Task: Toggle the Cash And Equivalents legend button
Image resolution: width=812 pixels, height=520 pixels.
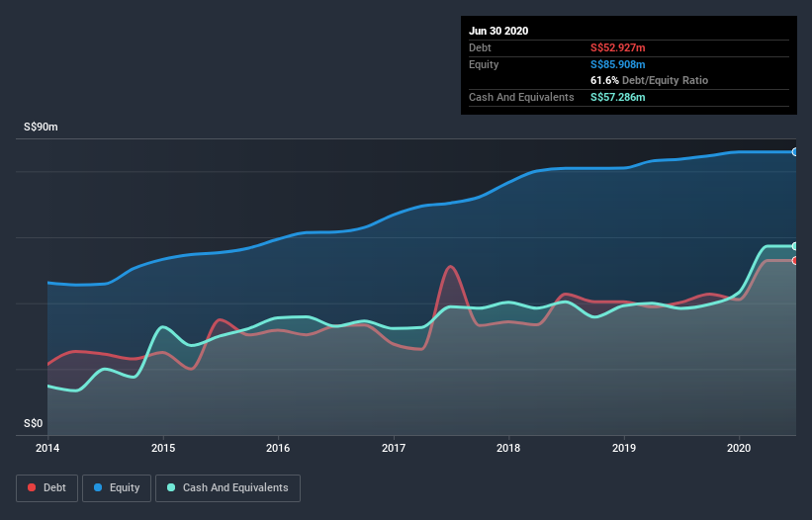Action: click(227, 488)
